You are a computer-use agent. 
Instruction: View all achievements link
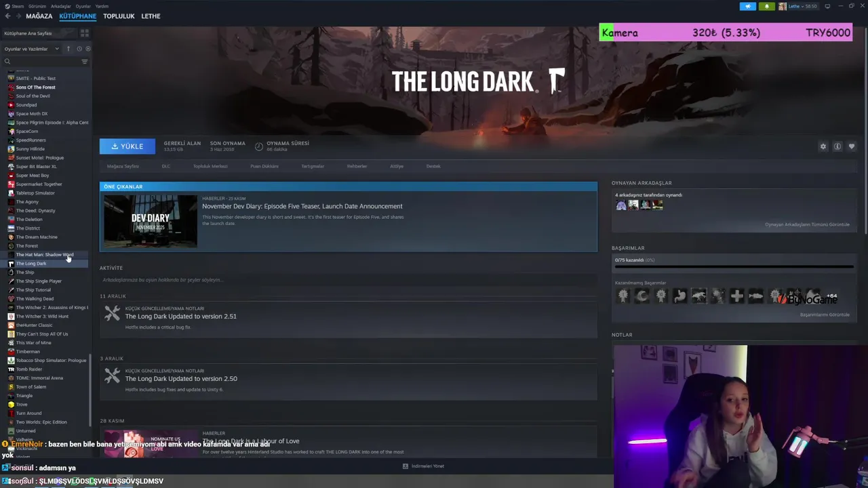pyautogui.click(x=825, y=314)
